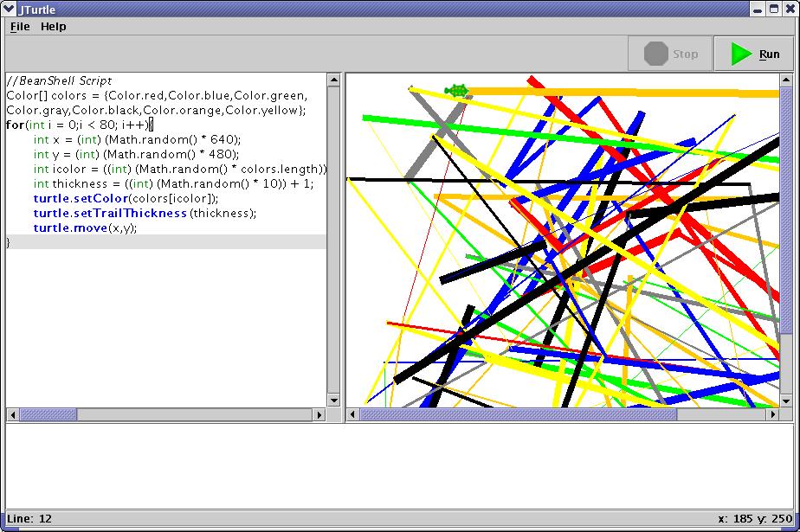Image resolution: width=800 pixels, height=532 pixels.
Task: Click the canvas vertical scrollbar thumb
Action: point(785,208)
